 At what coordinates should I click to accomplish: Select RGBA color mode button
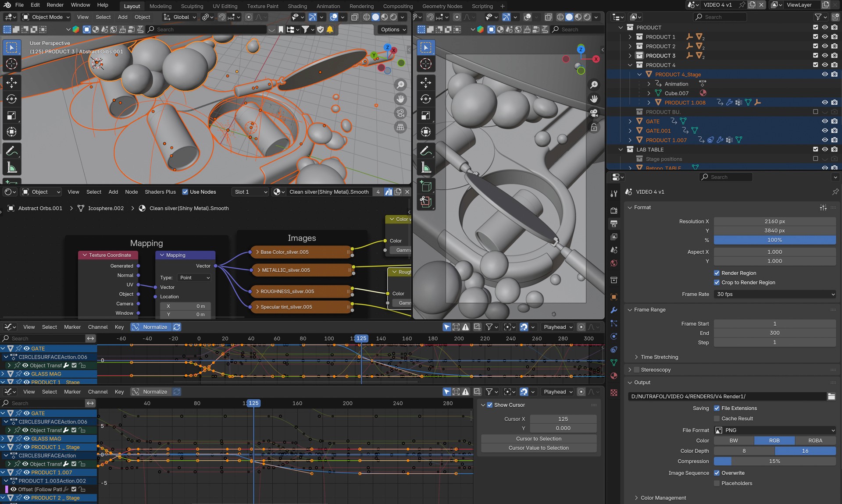[x=815, y=440]
